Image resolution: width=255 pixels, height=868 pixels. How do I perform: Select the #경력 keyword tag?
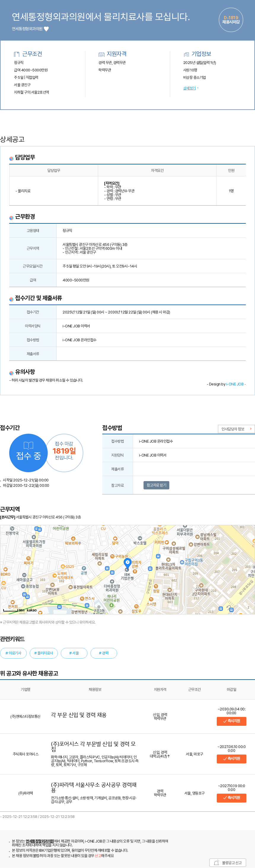pyautogui.click(x=103, y=653)
